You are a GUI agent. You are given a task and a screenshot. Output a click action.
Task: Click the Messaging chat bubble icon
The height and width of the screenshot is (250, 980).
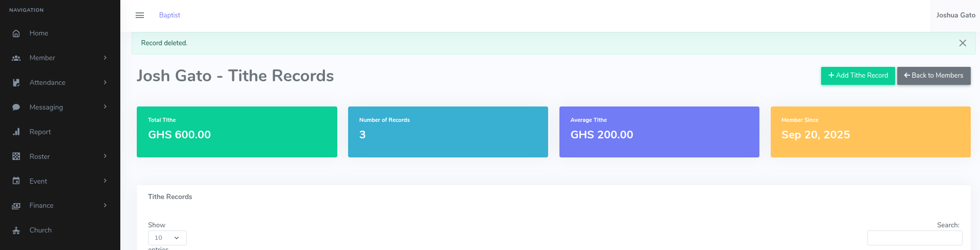point(16,108)
